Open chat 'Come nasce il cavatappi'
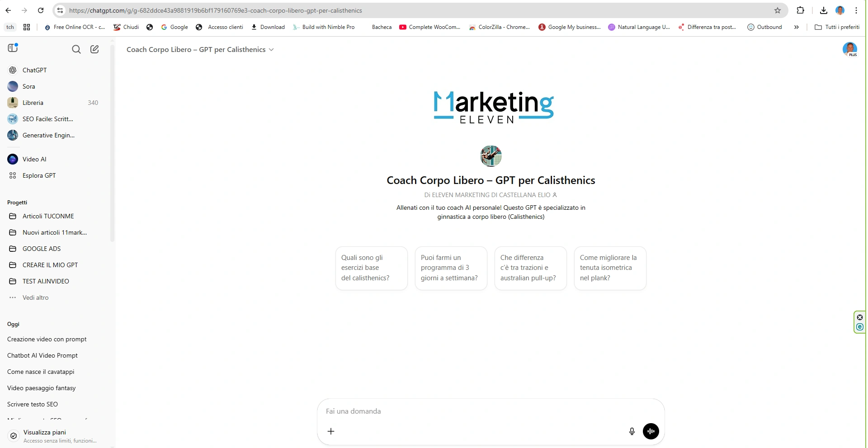Screen dimensions: 868x448 pos(41,372)
